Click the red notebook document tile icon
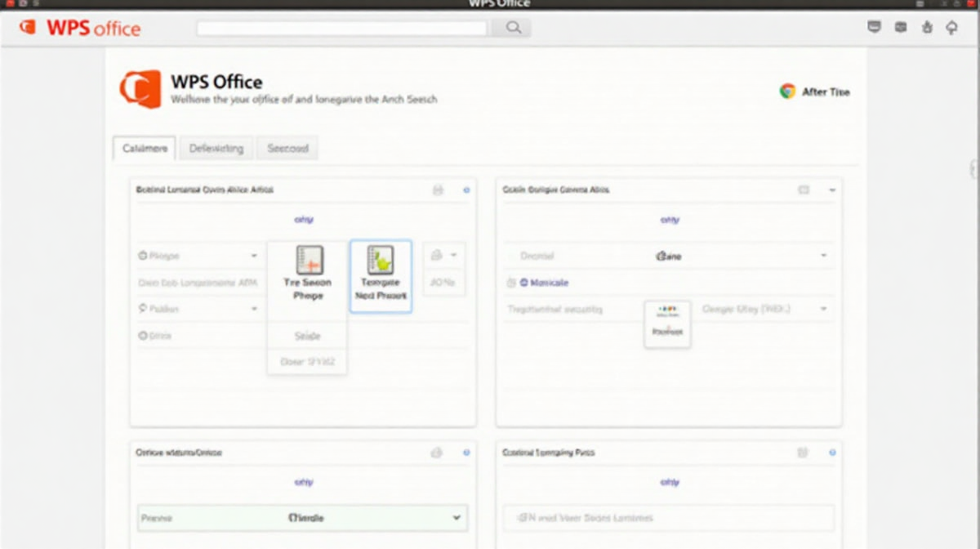Viewport: 980px width, 549px height. [309, 260]
